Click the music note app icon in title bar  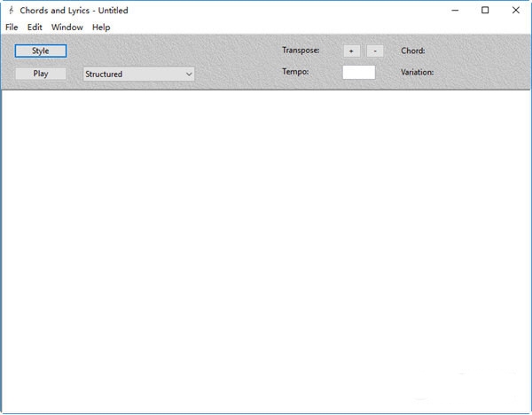10,11
